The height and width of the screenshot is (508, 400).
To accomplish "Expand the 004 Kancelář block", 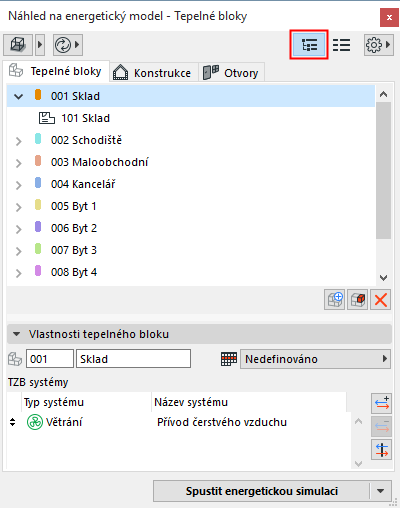I will (x=19, y=185).
